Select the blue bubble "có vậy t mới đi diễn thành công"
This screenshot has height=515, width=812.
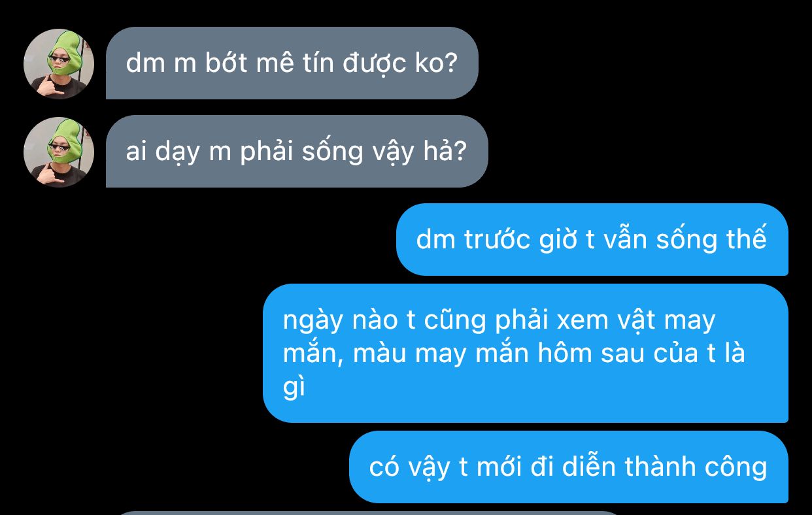tap(568, 467)
